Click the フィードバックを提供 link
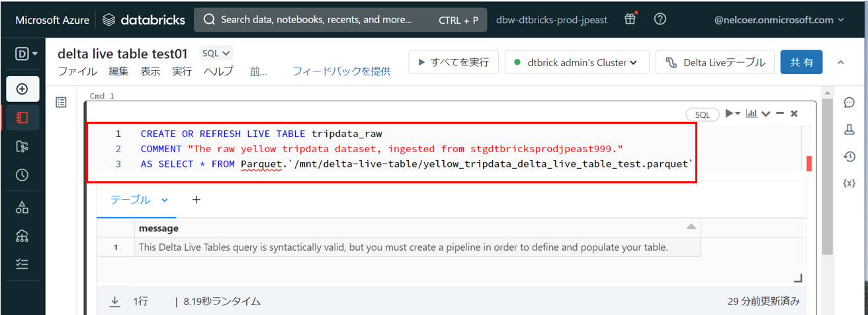This screenshot has width=868, height=315. point(341,71)
